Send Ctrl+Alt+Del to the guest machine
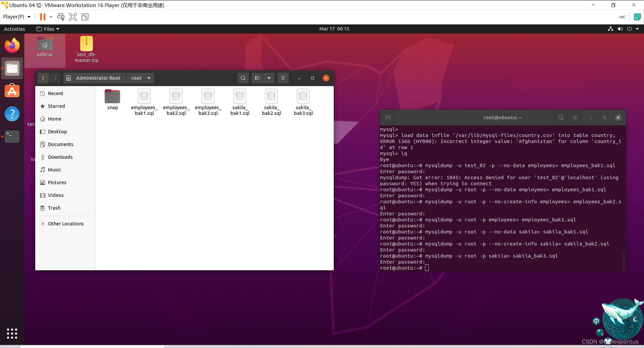644x348 pixels. (x=61, y=17)
